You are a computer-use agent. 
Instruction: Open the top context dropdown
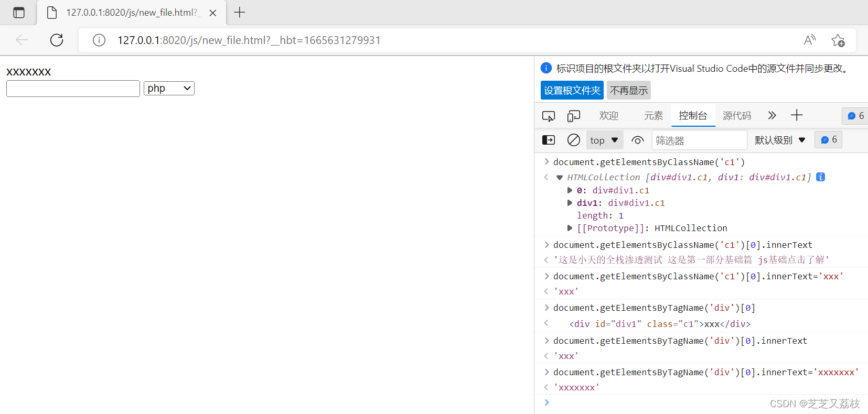[x=604, y=140]
